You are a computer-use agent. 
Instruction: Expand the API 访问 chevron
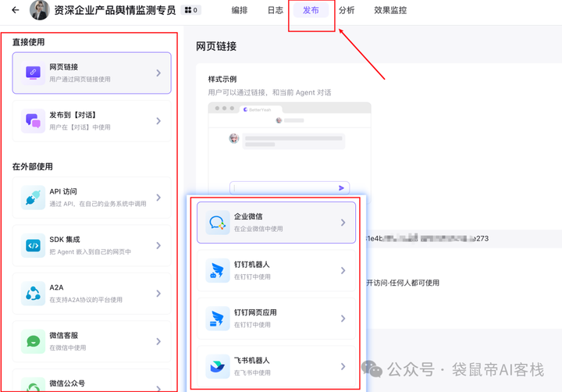click(x=158, y=198)
